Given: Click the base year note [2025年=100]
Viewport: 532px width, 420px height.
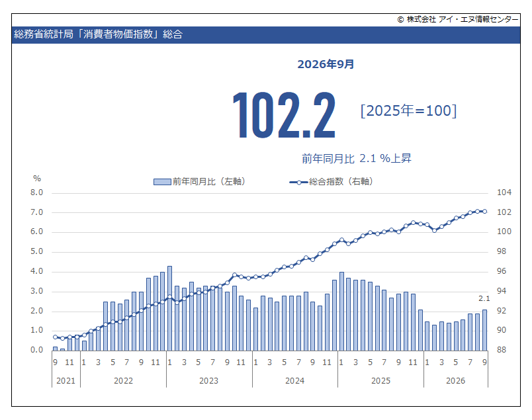Looking at the screenshot, I should click(408, 110).
